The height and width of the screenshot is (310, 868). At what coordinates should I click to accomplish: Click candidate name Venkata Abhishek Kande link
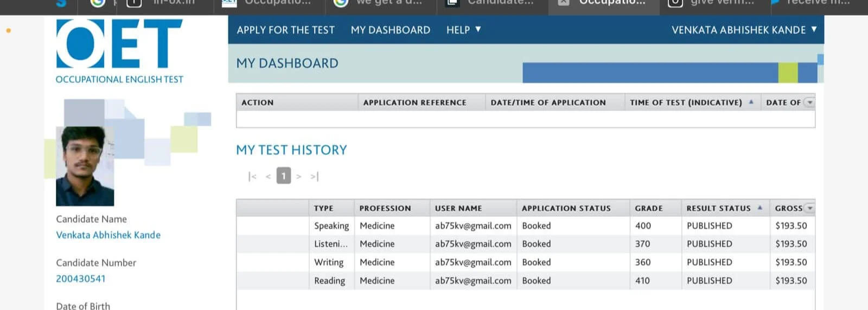pos(108,235)
